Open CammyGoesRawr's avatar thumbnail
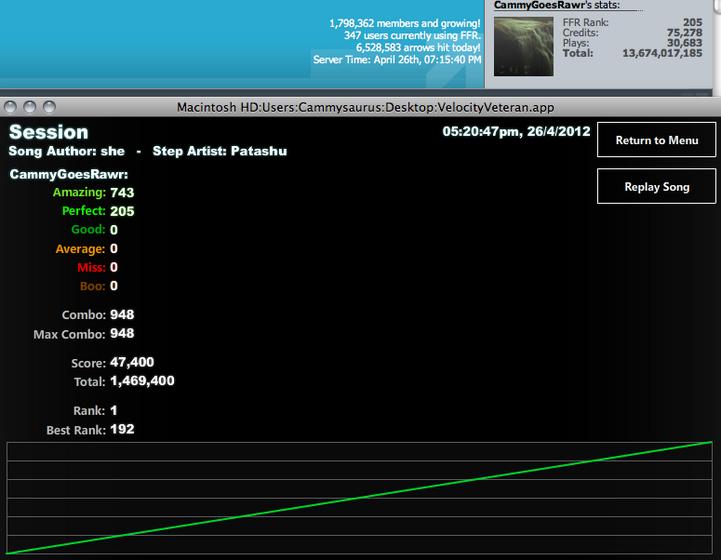The width and height of the screenshot is (721, 560). [523, 46]
